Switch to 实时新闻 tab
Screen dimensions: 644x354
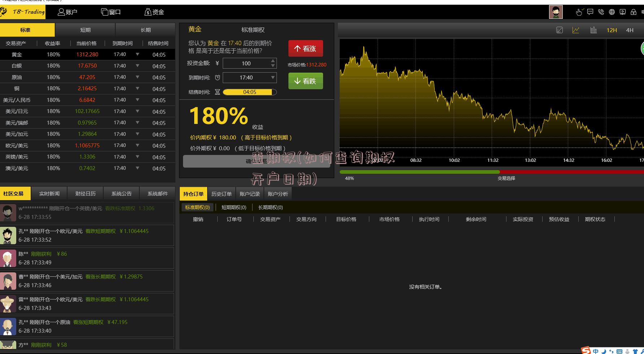[x=49, y=194]
